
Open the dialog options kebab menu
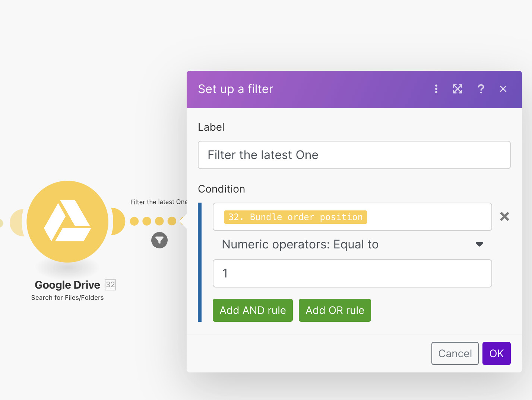coord(436,89)
